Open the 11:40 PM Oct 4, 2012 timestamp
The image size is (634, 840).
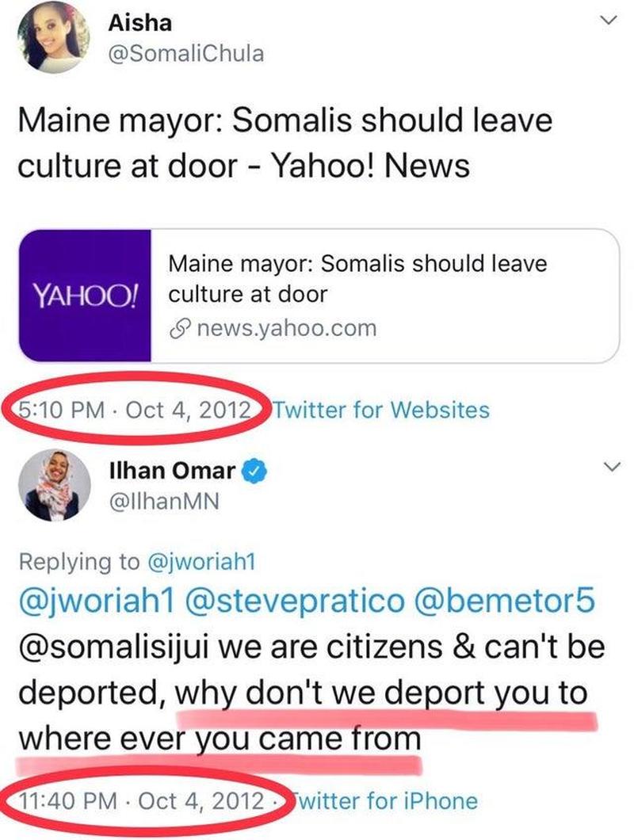(142, 801)
